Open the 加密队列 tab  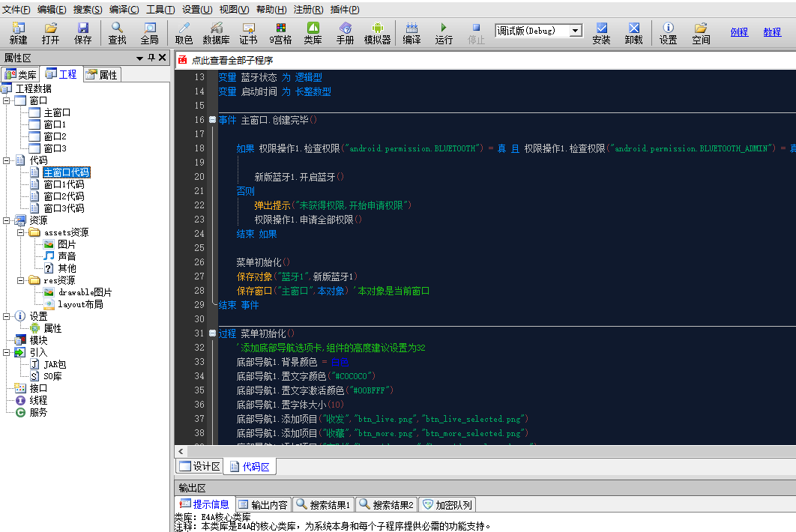pos(447,504)
